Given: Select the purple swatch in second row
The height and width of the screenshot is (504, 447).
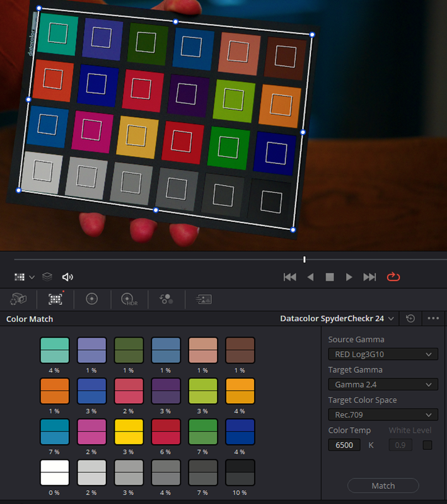Looking at the screenshot, I should click(x=166, y=391).
